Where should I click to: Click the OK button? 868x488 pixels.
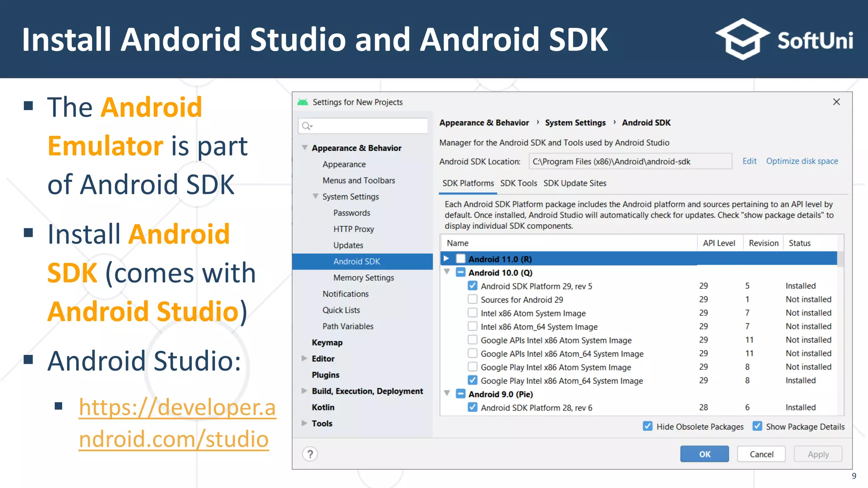pyautogui.click(x=704, y=454)
